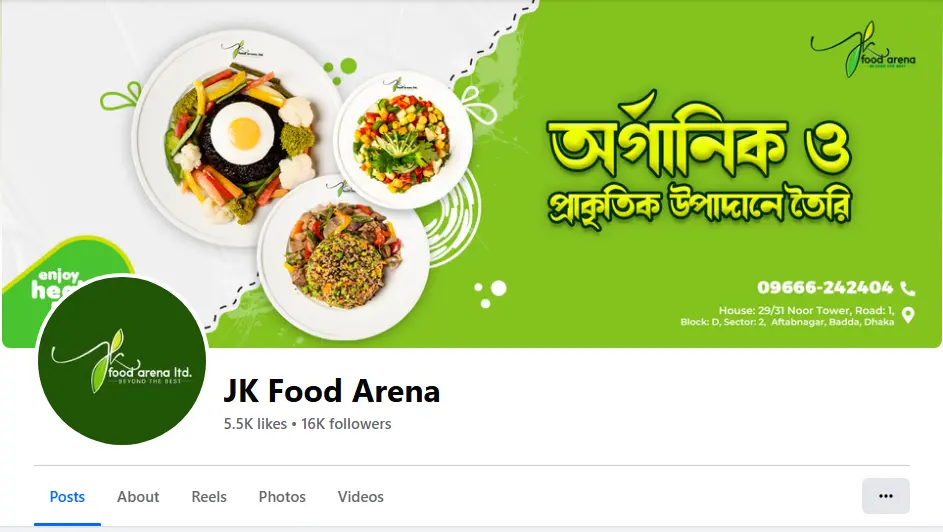Click the food arena logo in cover corner
This screenshot has width=943, height=532.
(863, 51)
